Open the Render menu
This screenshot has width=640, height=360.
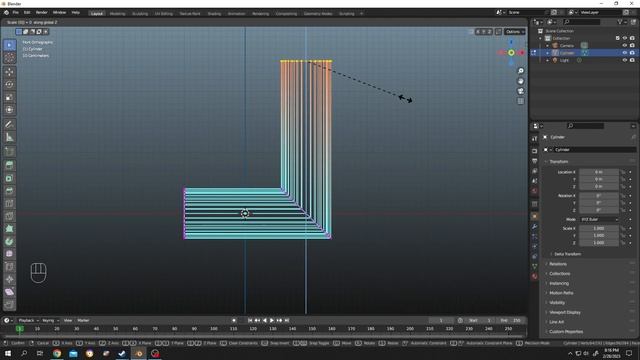tap(41, 13)
